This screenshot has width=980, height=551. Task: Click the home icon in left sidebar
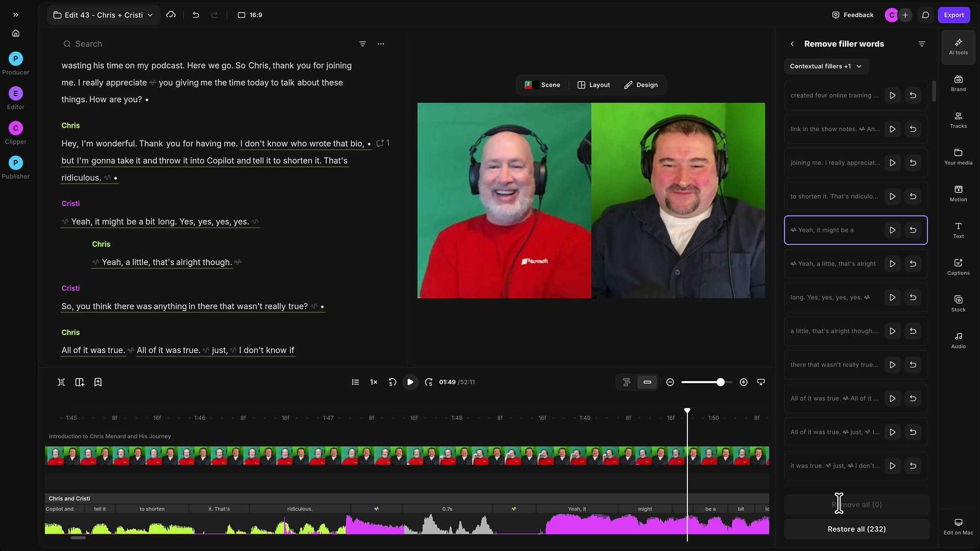[x=16, y=33]
